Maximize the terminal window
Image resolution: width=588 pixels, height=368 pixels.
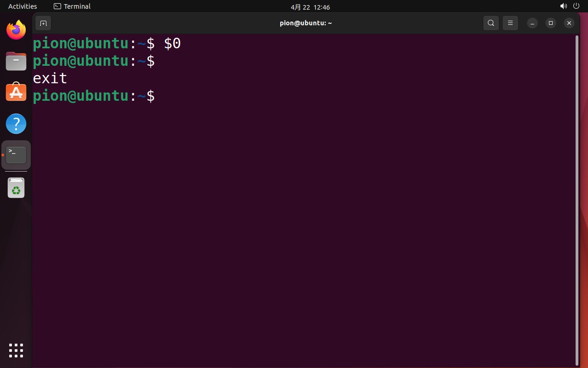coord(551,23)
